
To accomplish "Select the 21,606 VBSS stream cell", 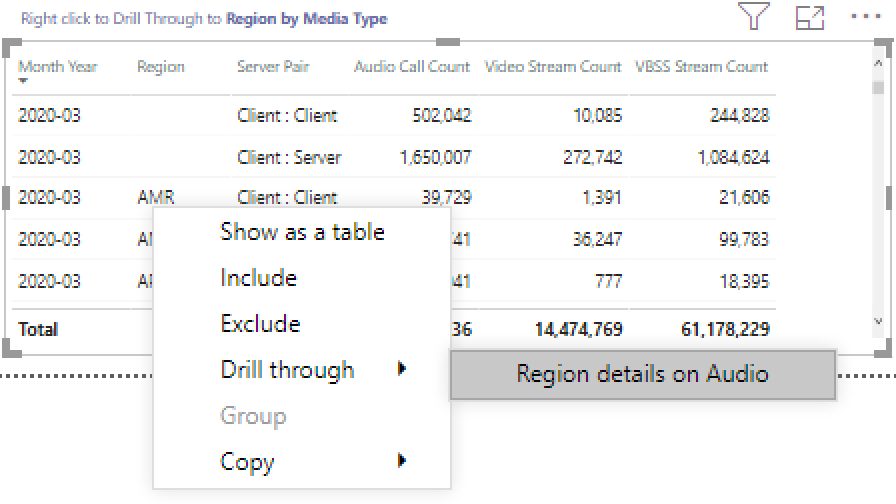I will click(x=745, y=197).
